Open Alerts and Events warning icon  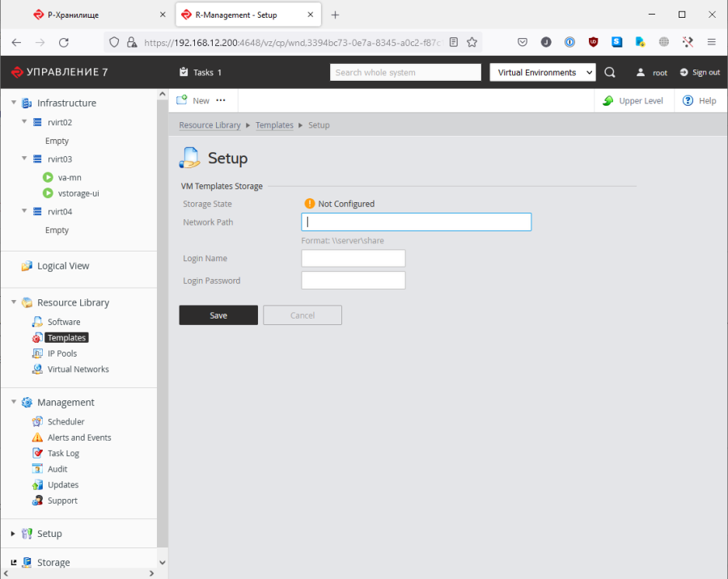37,437
